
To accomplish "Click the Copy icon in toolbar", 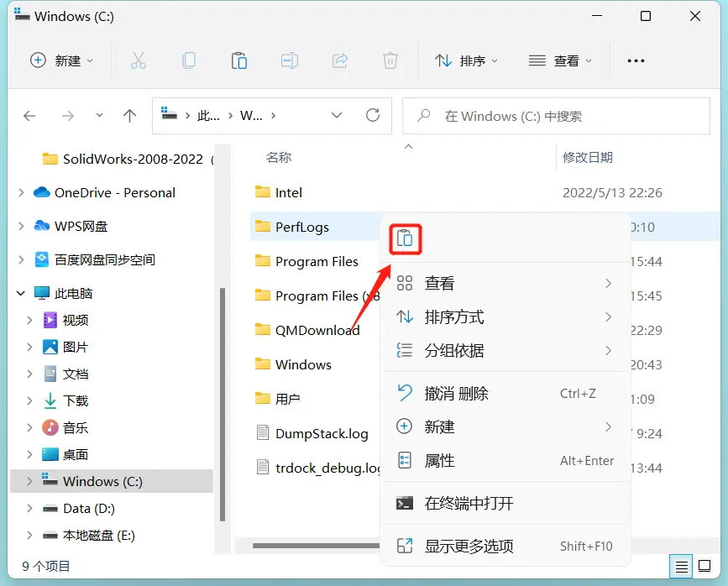I will click(x=189, y=60).
